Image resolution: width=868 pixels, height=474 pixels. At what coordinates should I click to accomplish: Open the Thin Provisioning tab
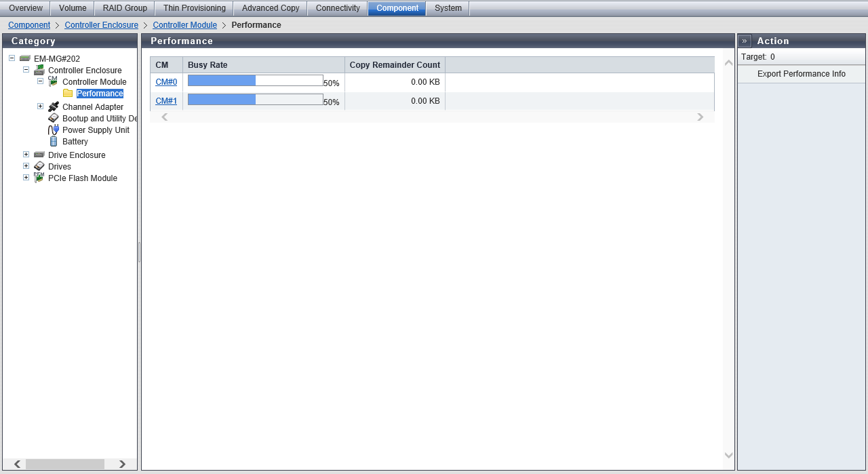[x=194, y=8]
